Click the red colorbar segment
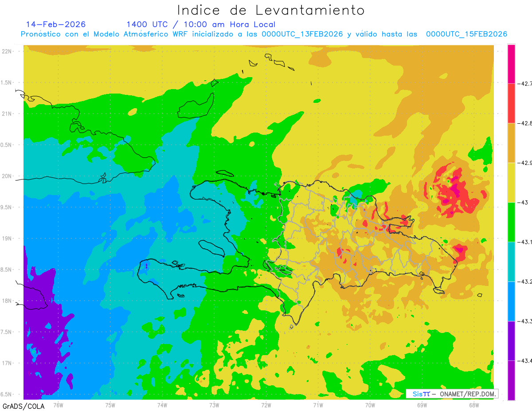This screenshot has height=411, width=532. click(511, 103)
